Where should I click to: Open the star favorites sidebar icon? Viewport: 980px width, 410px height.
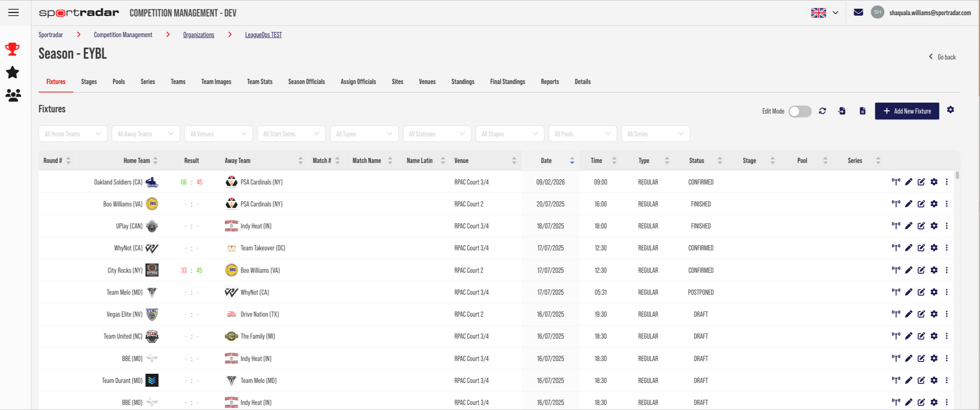point(12,72)
